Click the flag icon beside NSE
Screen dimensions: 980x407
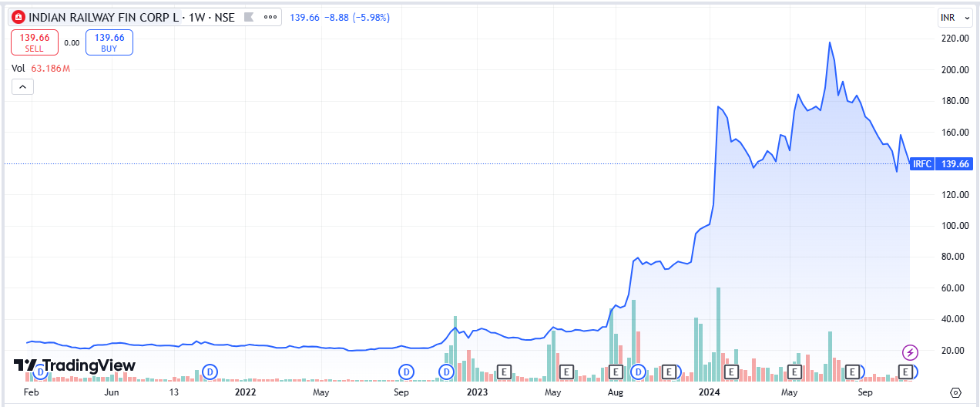248,16
